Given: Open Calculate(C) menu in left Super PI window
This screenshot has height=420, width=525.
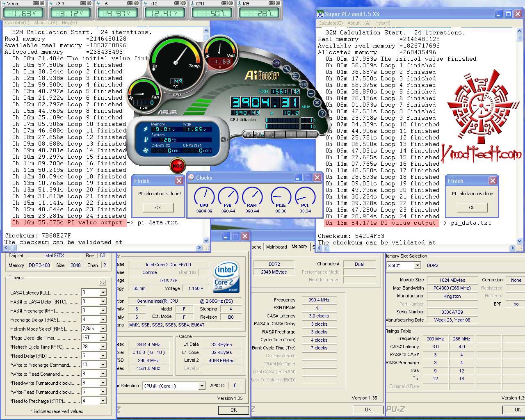Looking at the screenshot, I should (x=17, y=23).
